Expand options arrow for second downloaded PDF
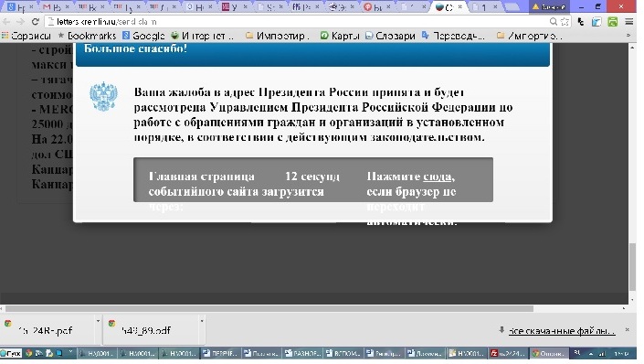The image size is (644, 364). [202, 321]
